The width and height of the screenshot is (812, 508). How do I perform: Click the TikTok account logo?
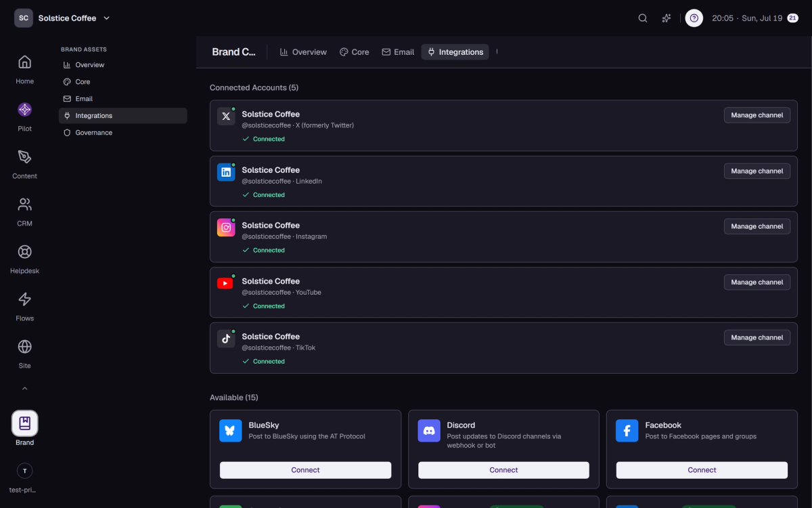[226, 339]
